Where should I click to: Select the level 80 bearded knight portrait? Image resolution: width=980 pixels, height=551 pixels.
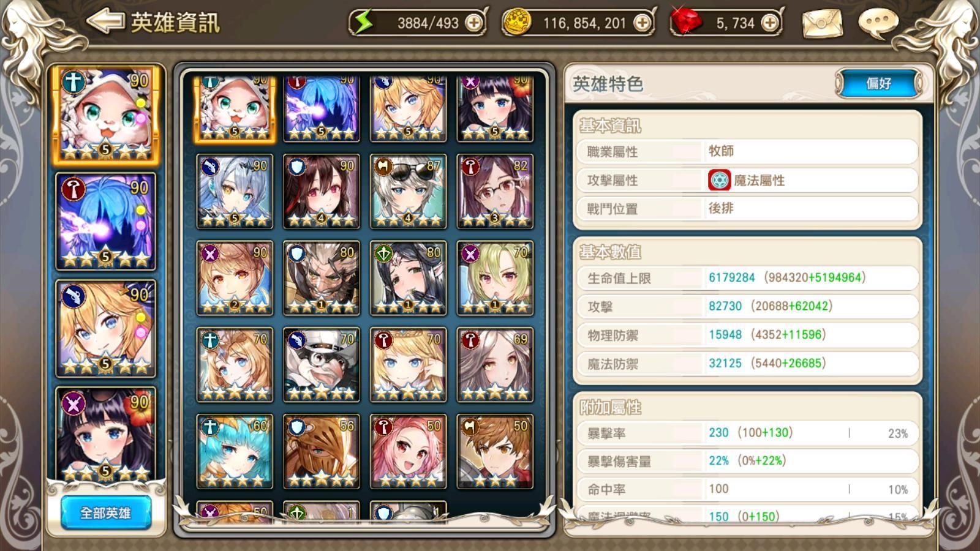click(x=322, y=278)
